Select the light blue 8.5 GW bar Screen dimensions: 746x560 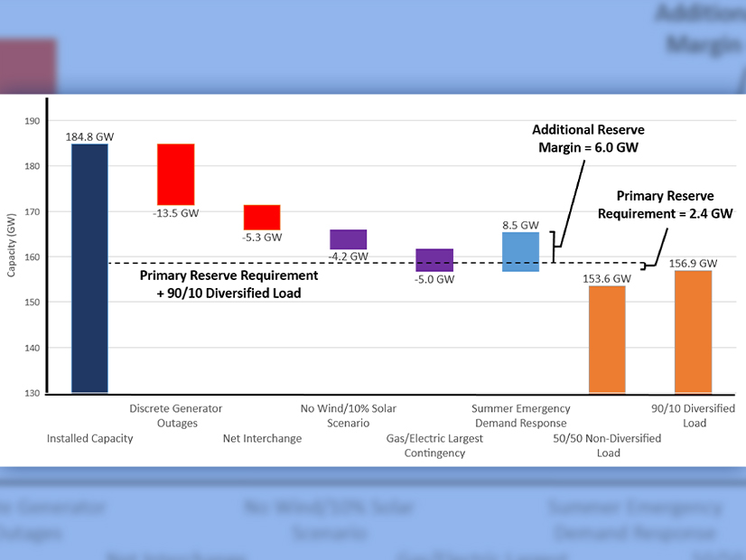520,252
